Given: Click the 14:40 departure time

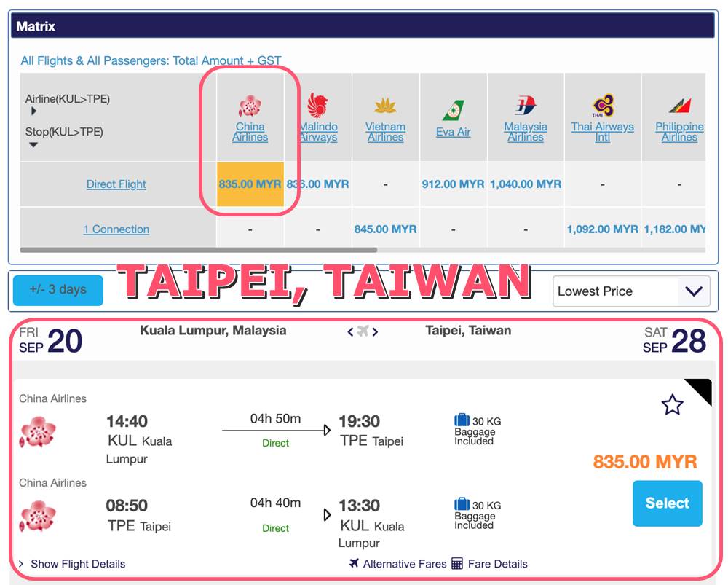Looking at the screenshot, I should [x=127, y=421].
